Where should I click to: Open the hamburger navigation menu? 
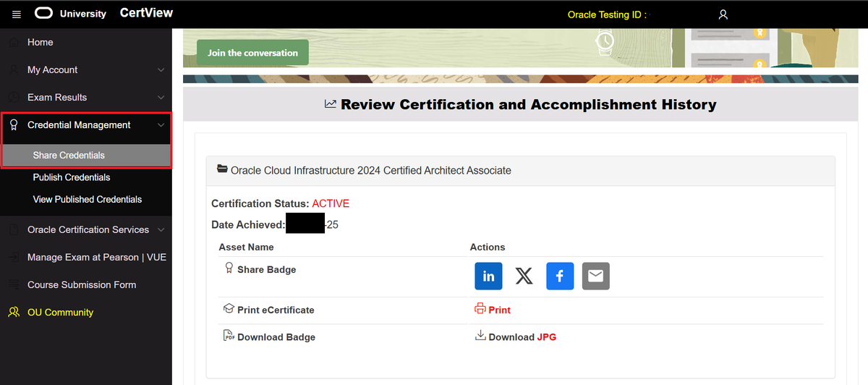(x=17, y=14)
